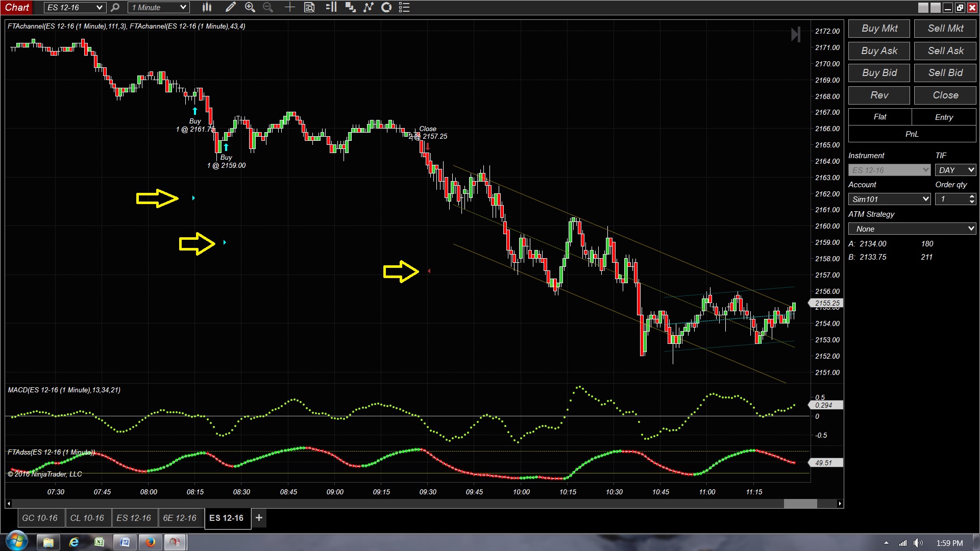Select the drawing tools pencil icon
This screenshot has height=551, width=980.
(x=230, y=7)
